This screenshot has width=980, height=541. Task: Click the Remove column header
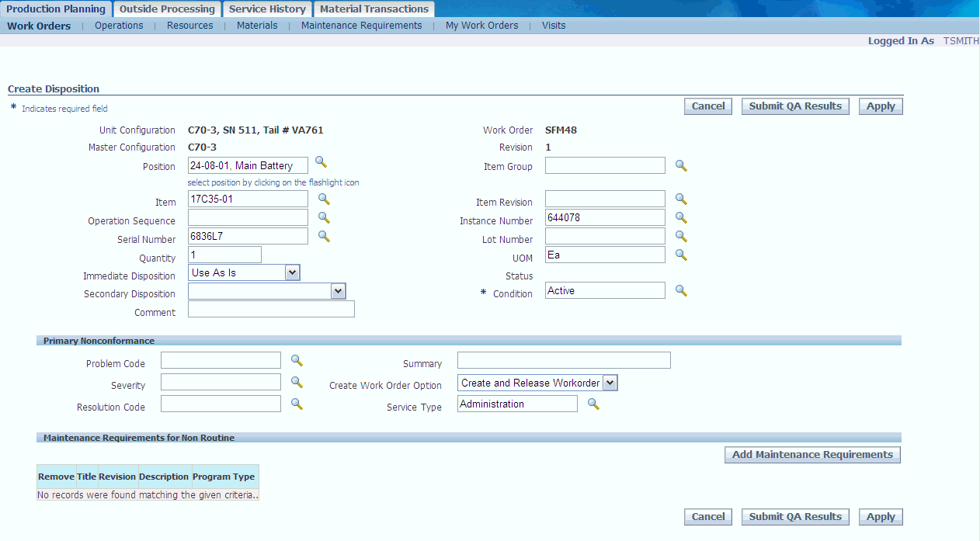[x=57, y=477]
